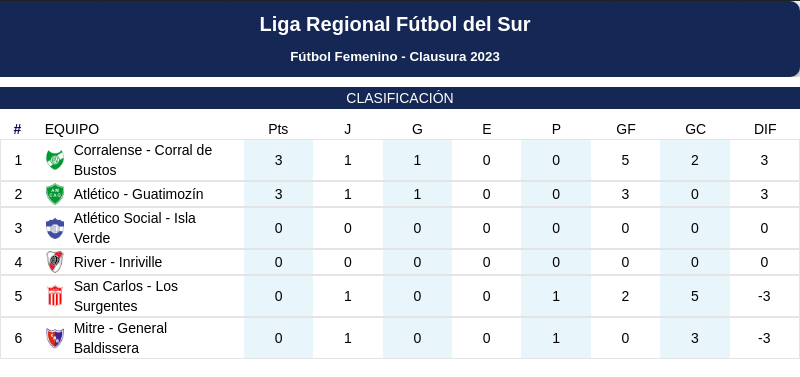Screen dimensions: 800x377
Task: Click the GC column header
Action: point(695,130)
